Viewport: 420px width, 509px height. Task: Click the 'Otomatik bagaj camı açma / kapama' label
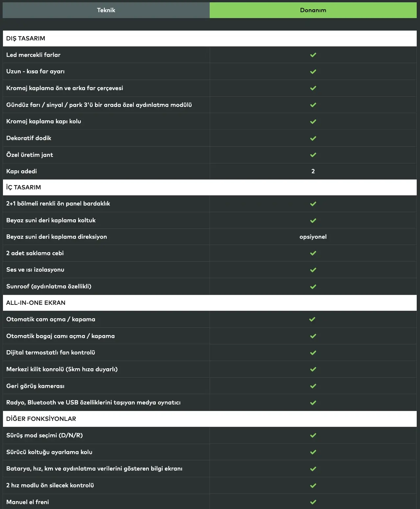(x=60, y=336)
